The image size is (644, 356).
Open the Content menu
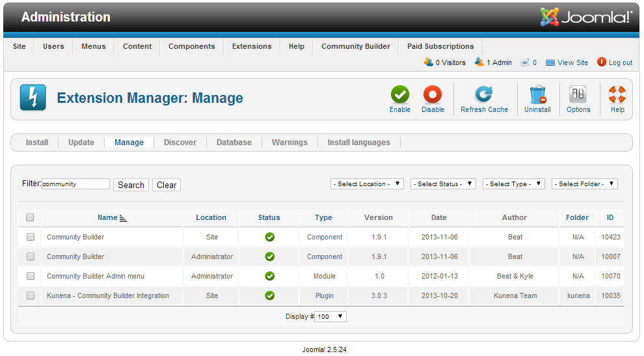point(137,46)
